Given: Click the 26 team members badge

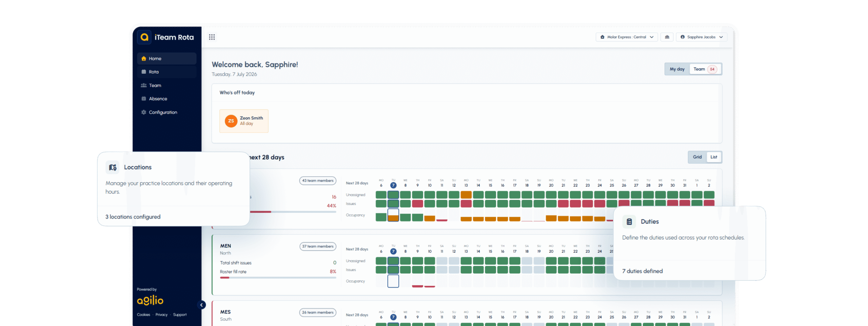Looking at the screenshot, I should (x=318, y=312).
